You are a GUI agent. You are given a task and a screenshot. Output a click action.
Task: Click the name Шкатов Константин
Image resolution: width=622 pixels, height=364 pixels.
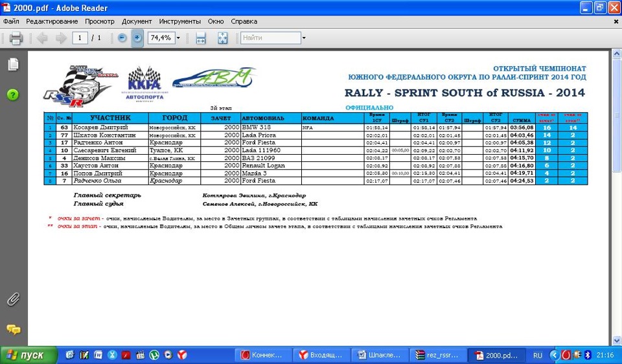pyautogui.click(x=104, y=135)
